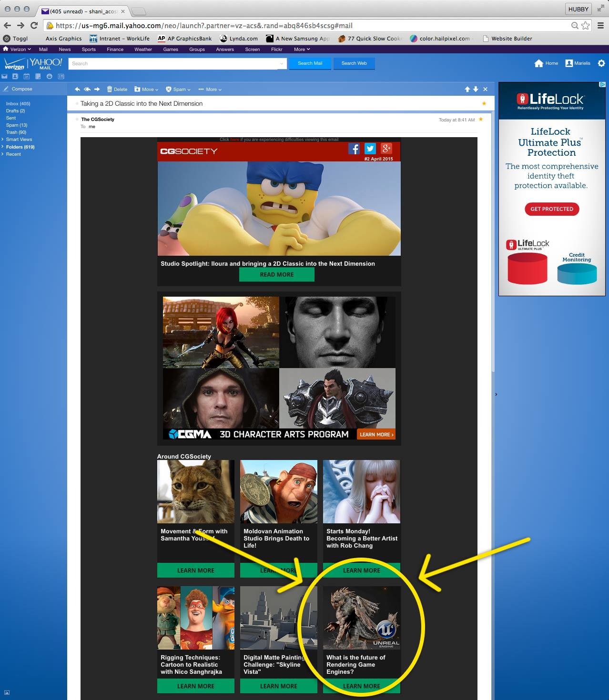This screenshot has height=700, width=609.
Task: Bookmark the page with the star icon
Action: [x=586, y=25]
